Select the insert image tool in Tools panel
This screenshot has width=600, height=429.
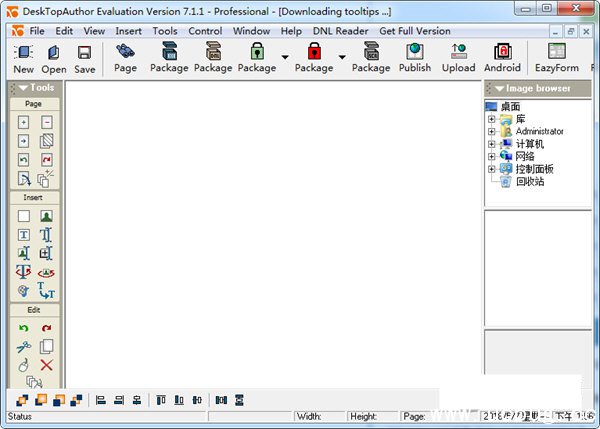(46, 216)
